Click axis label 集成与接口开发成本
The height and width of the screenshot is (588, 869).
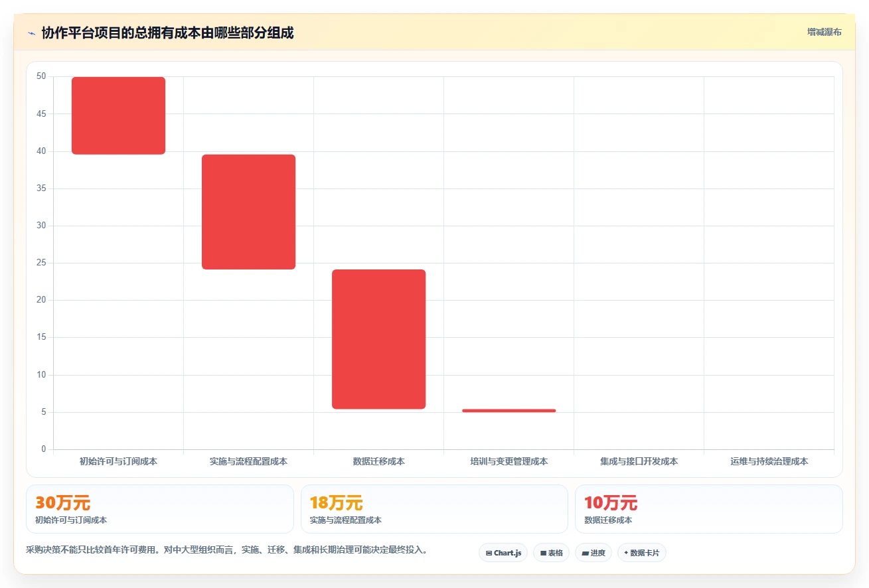(639, 461)
